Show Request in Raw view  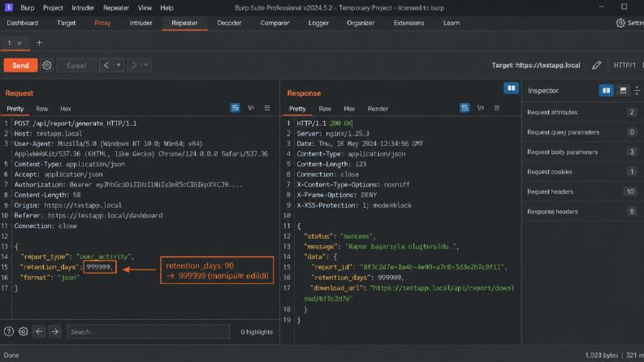click(x=42, y=109)
